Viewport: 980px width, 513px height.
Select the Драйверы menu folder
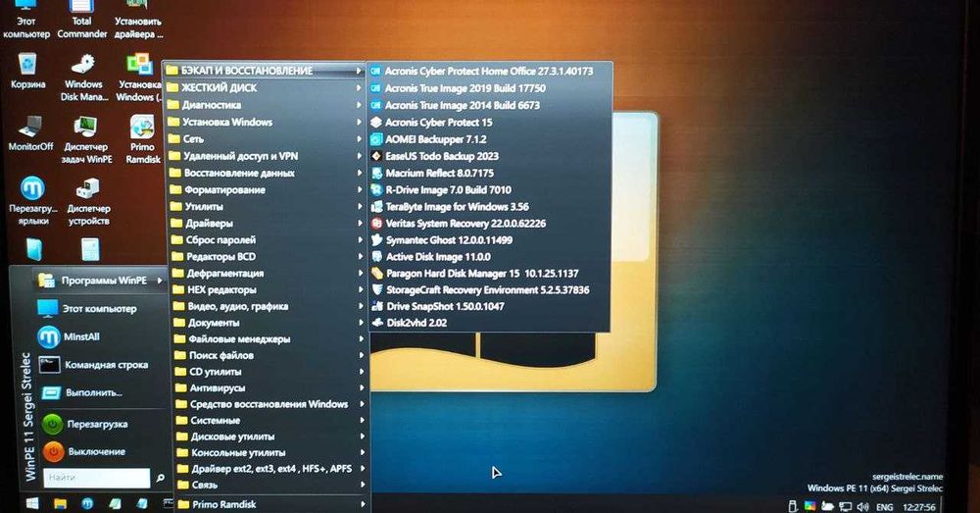267,224
